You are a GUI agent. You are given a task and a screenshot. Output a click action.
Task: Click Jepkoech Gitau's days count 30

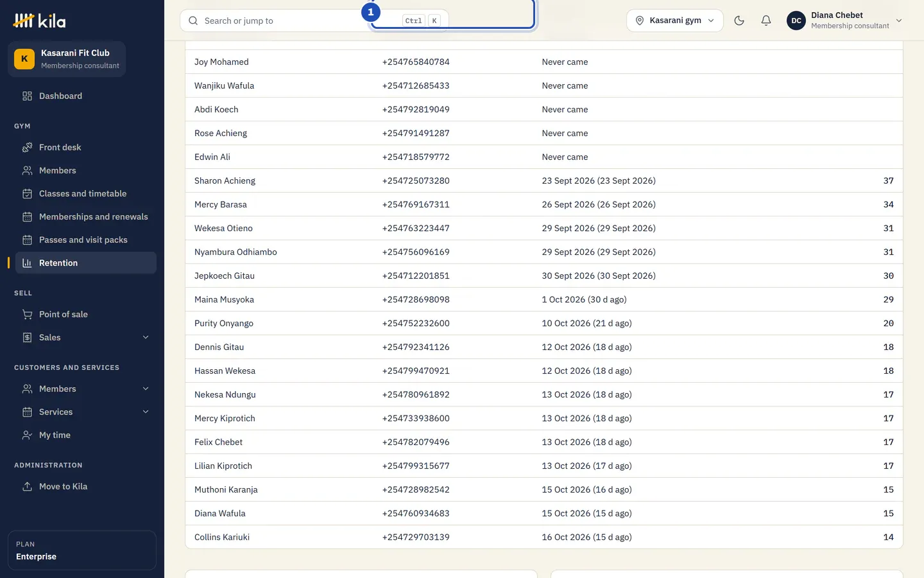[888, 276]
